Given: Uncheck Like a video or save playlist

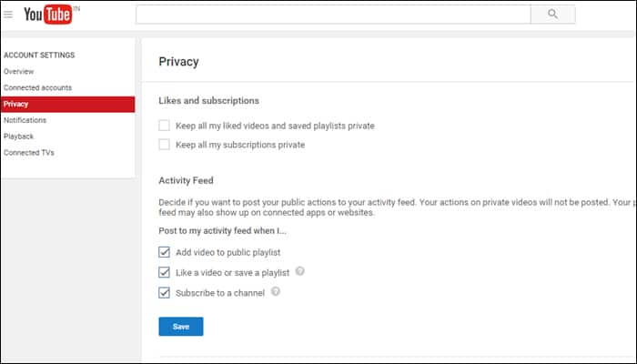Looking at the screenshot, I should point(164,272).
